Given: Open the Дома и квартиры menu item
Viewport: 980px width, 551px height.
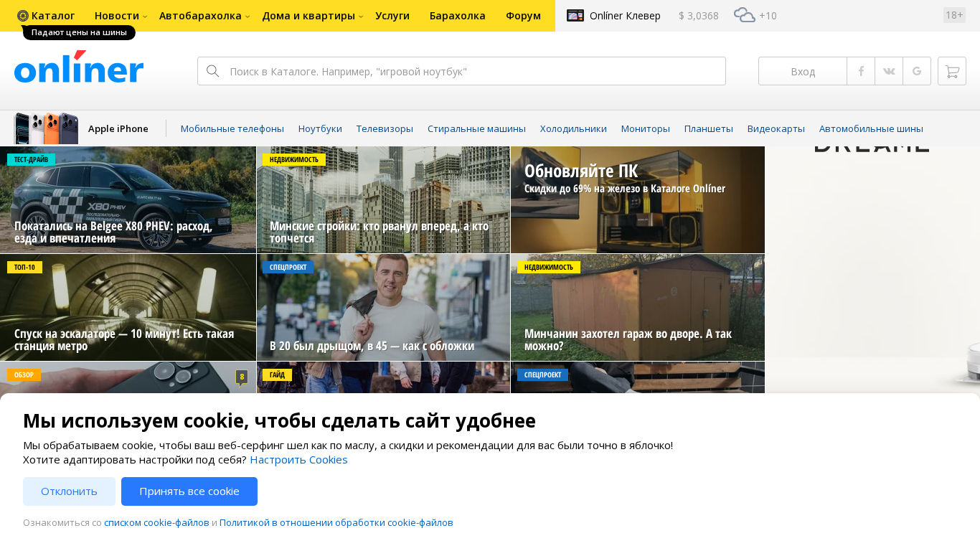Looking at the screenshot, I should tap(308, 16).
